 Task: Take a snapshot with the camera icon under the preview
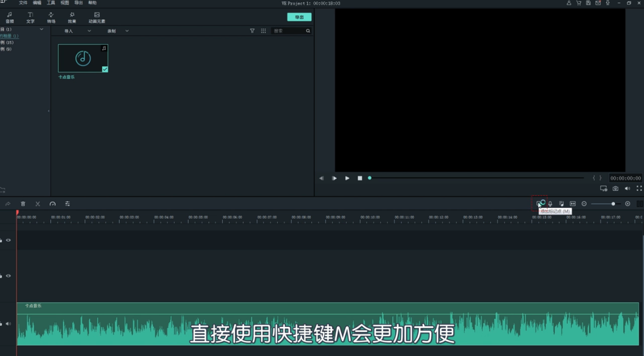click(615, 187)
